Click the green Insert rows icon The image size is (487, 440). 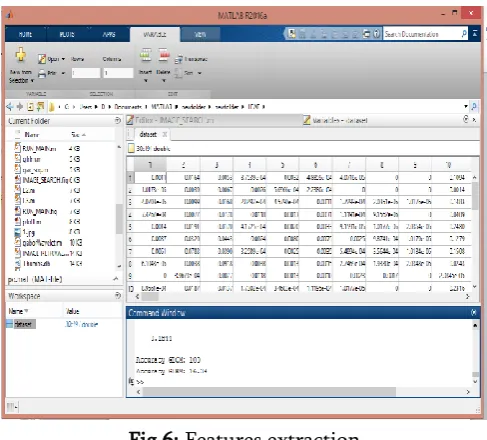tap(145, 56)
